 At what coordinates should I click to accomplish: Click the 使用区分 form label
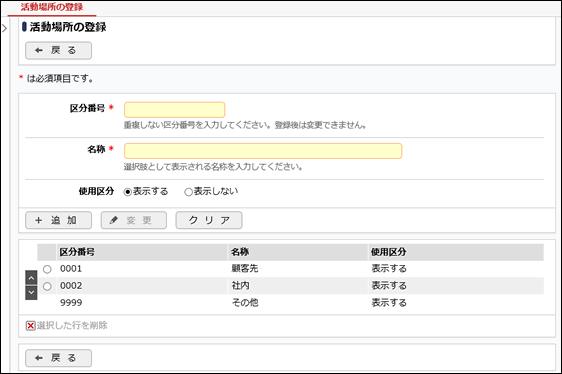tap(96, 191)
